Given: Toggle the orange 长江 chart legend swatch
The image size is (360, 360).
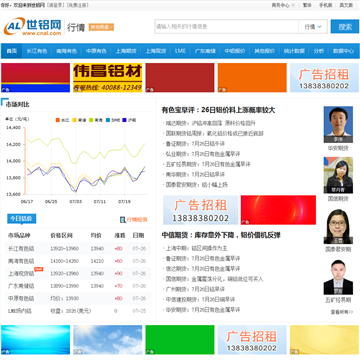Looking at the screenshot, I should (58, 120).
